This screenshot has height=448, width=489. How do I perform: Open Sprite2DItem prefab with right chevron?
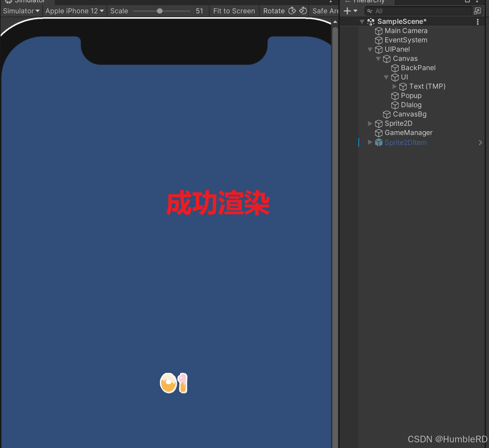pyautogui.click(x=480, y=143)
